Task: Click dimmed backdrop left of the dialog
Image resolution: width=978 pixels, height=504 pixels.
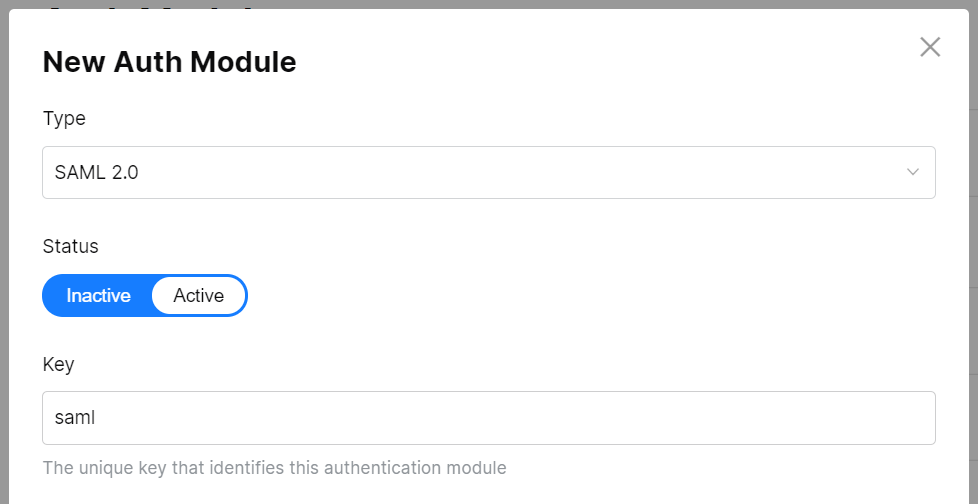Action: [x=4, y=250]
